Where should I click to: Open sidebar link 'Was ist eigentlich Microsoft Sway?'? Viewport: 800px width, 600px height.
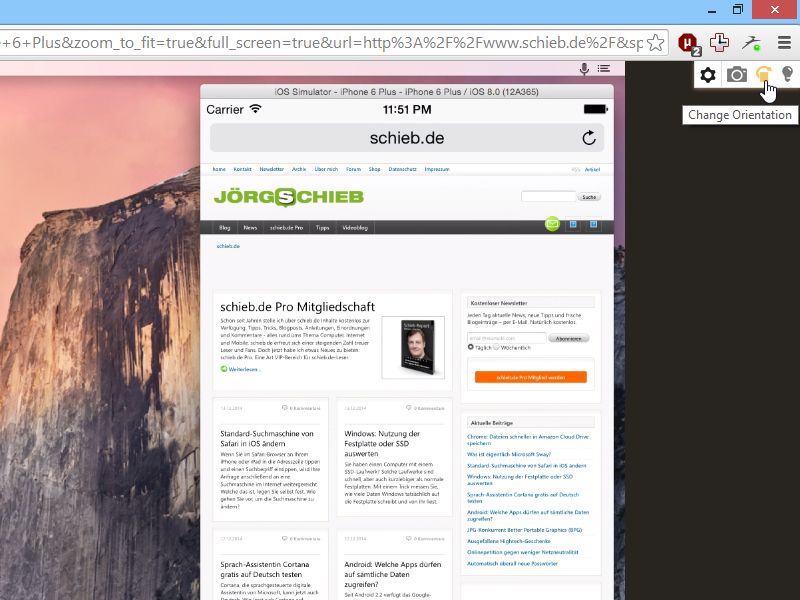click(509, 454)
